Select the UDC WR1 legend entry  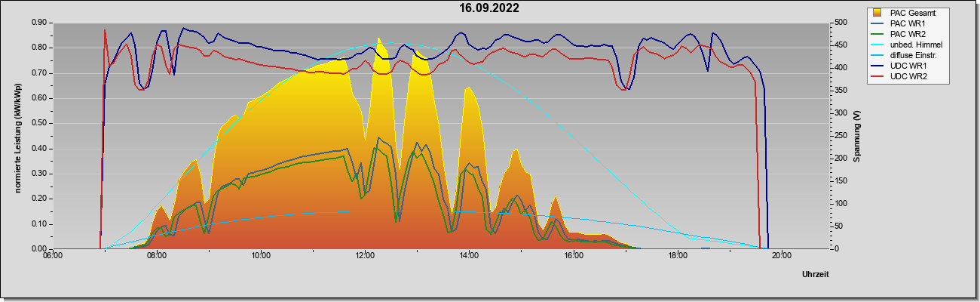coord(908,66)
